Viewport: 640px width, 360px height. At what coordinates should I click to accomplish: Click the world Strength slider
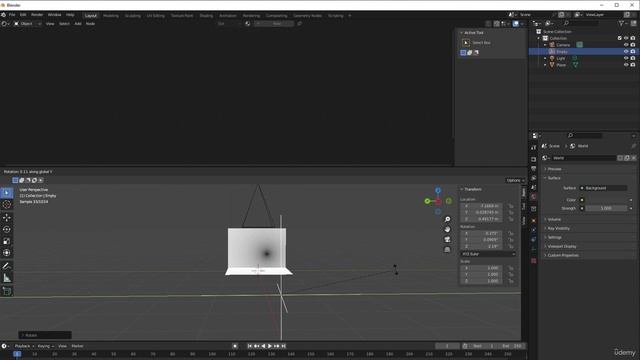[x=606, y=209]
